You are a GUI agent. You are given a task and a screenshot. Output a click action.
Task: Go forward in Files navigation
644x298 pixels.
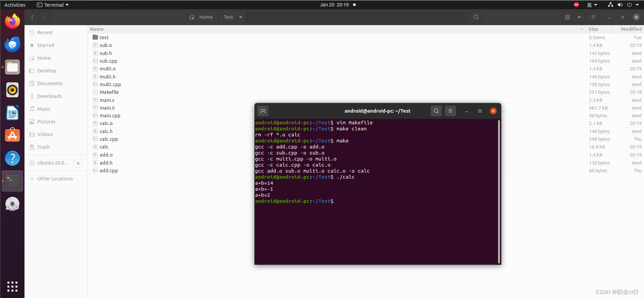[x=44, y=17]
